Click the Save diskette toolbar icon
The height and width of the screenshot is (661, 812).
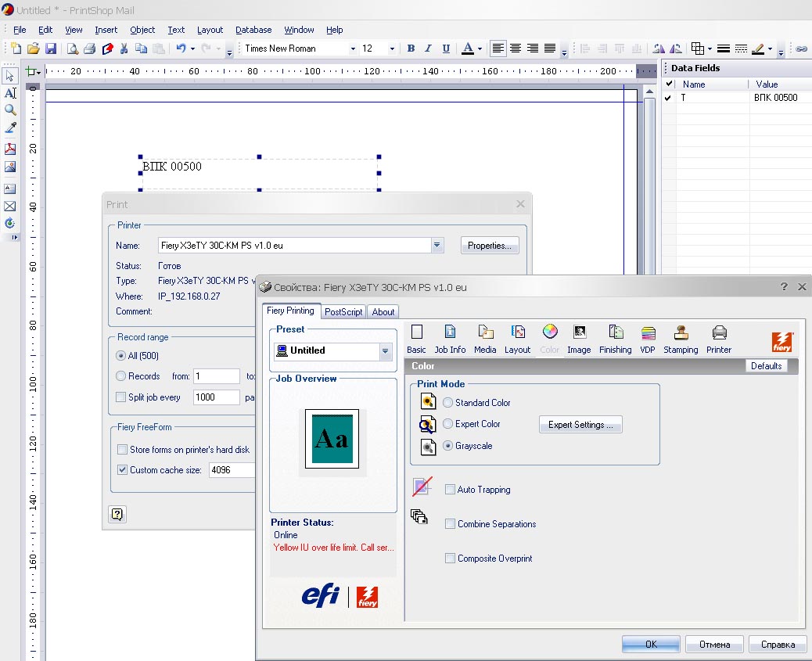pyautogui.click(x=50, y=48)
